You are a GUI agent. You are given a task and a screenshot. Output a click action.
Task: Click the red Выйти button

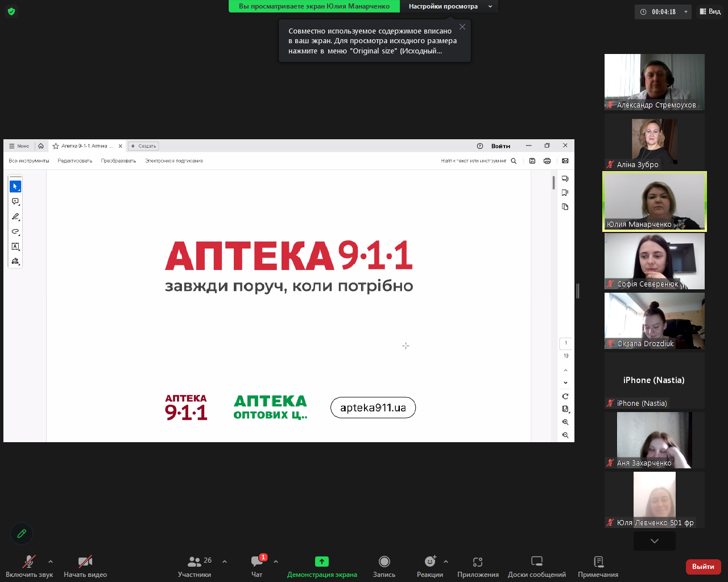click(704, 567)
